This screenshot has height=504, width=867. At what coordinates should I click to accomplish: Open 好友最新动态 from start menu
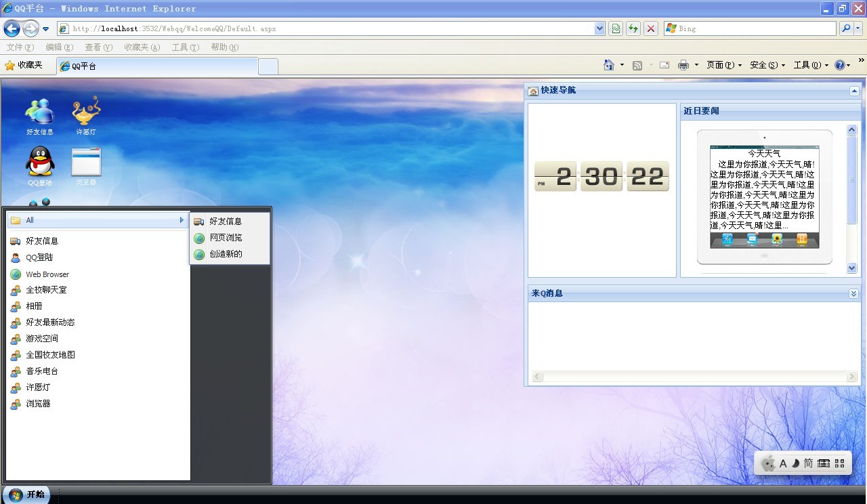click(98, 322)
